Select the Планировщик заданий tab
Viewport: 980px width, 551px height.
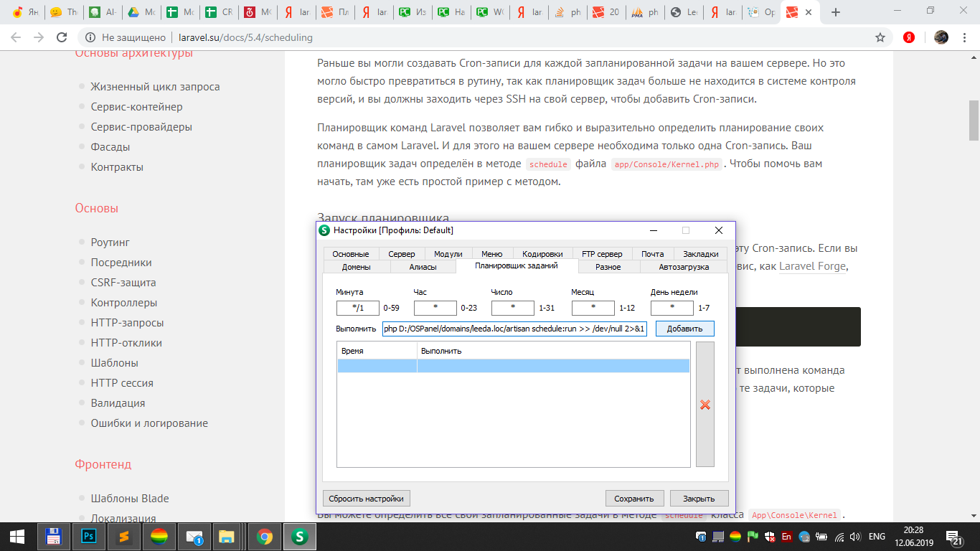517,266
